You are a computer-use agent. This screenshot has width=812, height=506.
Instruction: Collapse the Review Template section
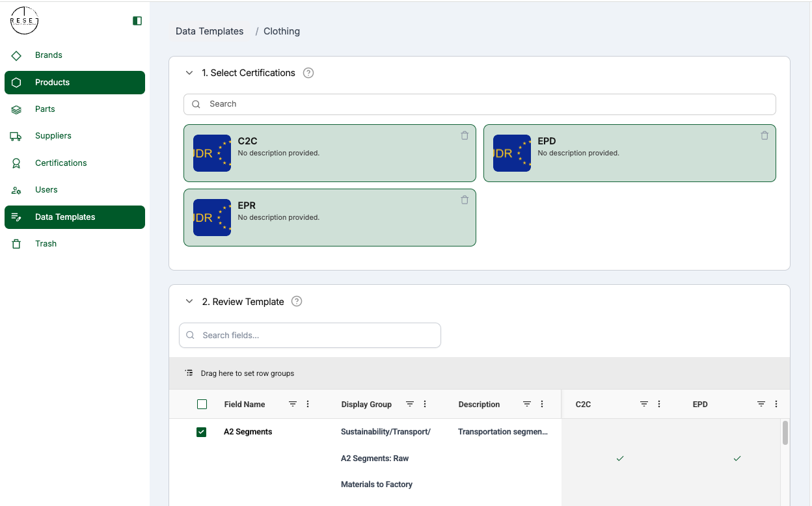point(189,301)
